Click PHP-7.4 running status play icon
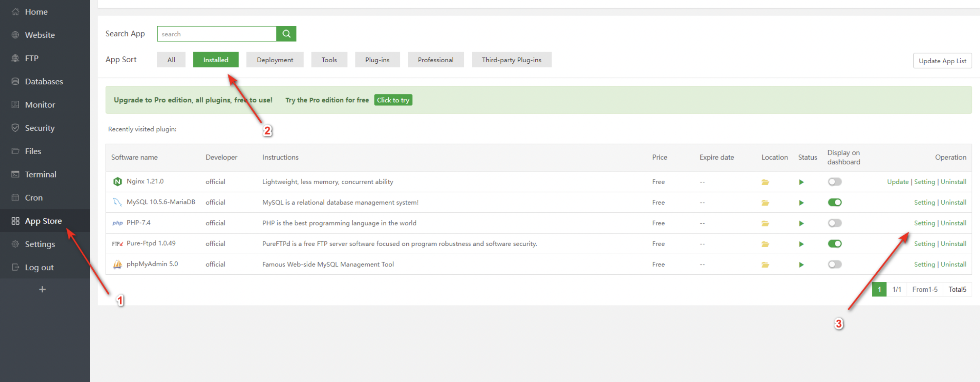This screenshot has height=382, width=980. [x=801, y=223]
